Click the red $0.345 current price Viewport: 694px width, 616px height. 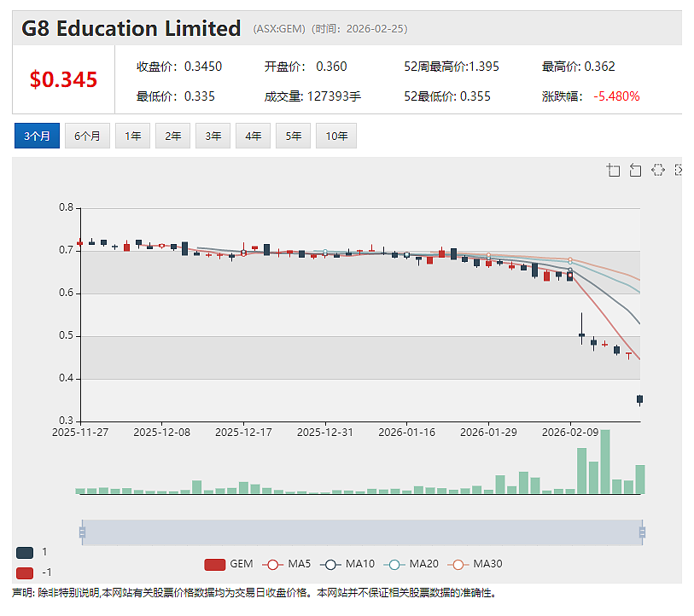[63, 79]
